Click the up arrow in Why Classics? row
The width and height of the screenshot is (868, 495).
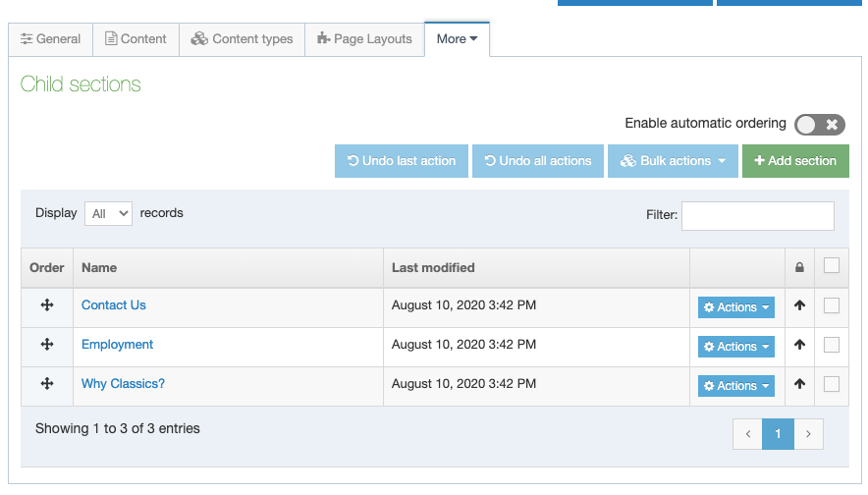[x=799, y=385]
